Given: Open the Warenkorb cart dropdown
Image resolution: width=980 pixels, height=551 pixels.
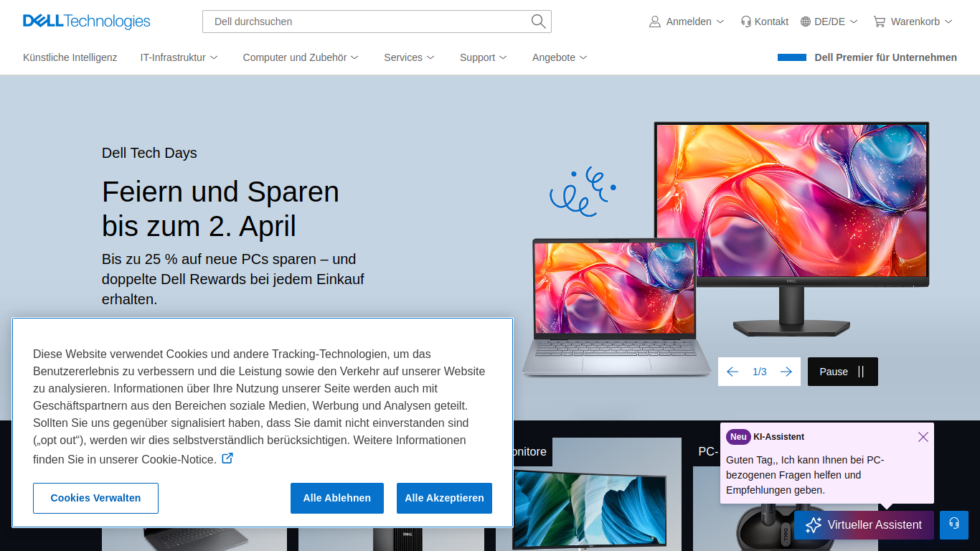Looking at the screenshot, I should (x=913, y=22).
